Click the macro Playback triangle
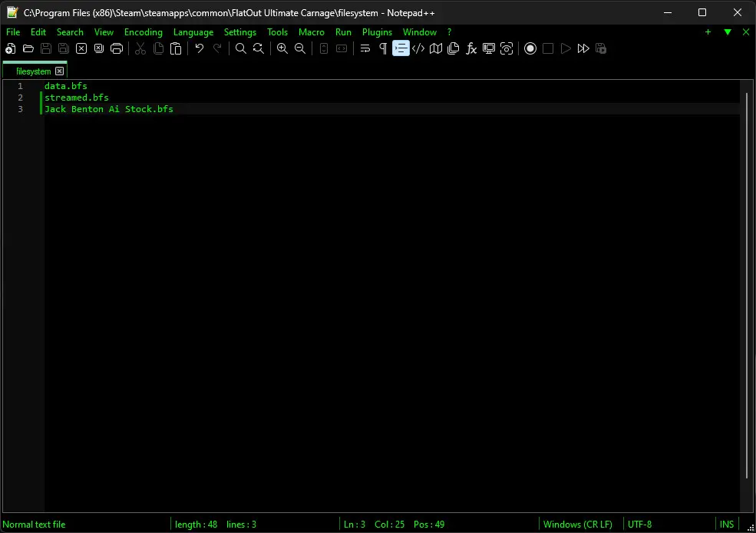Screen dimensions: 756x533 (x=566, y=48)
